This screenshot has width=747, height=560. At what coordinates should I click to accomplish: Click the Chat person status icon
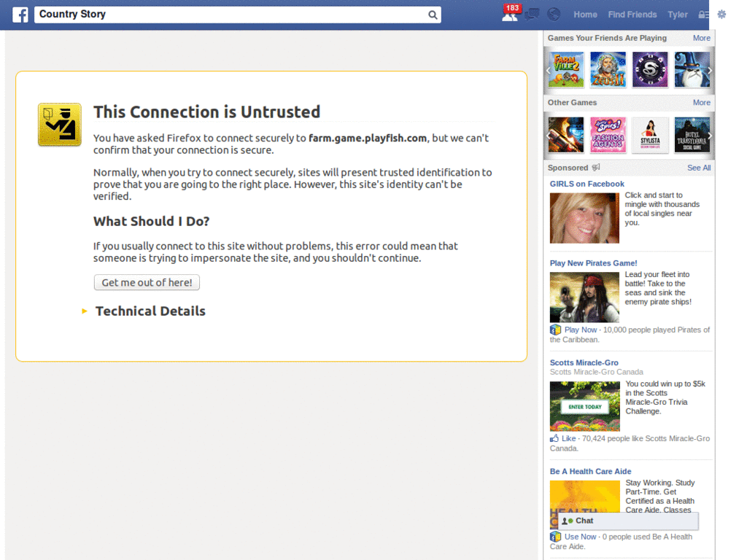click(x=567, y=521)
